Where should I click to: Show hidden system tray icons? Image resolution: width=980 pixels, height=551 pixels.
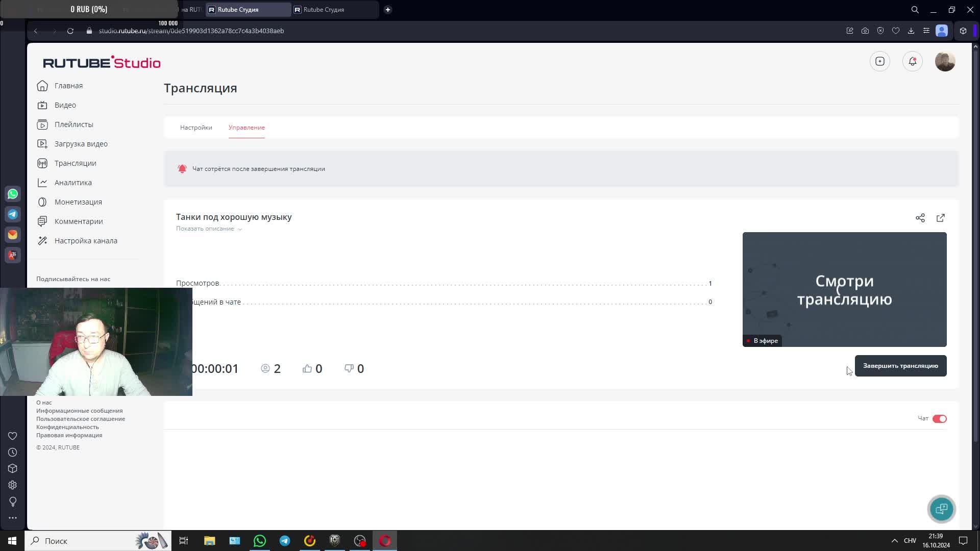click(894, 541)
